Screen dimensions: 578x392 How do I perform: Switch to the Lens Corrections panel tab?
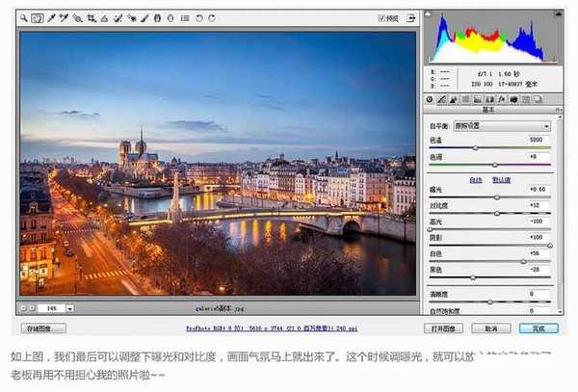point(490,99)
